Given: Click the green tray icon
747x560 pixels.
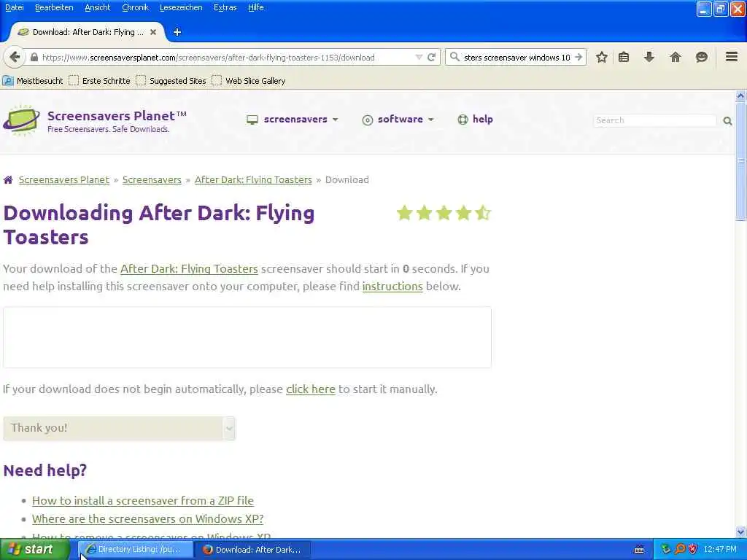Looking at the screenshot, I should coord(667,550).
